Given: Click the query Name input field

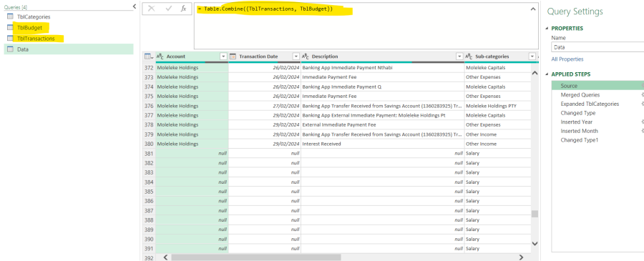Looking at the screenshot, I should pos(597,47).
